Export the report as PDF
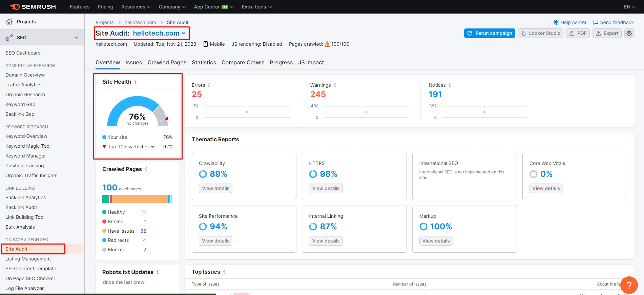 click(x=578, y=33)
